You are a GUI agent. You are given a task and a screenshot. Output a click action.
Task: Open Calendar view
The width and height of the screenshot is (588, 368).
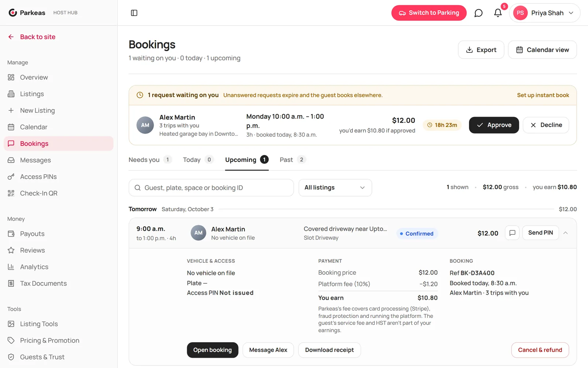tap(542, 50)
